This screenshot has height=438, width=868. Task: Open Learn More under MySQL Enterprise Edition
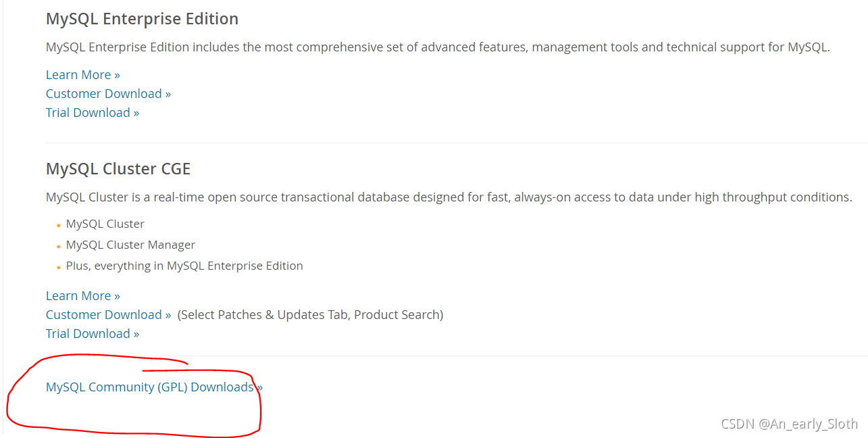point(83,74)
